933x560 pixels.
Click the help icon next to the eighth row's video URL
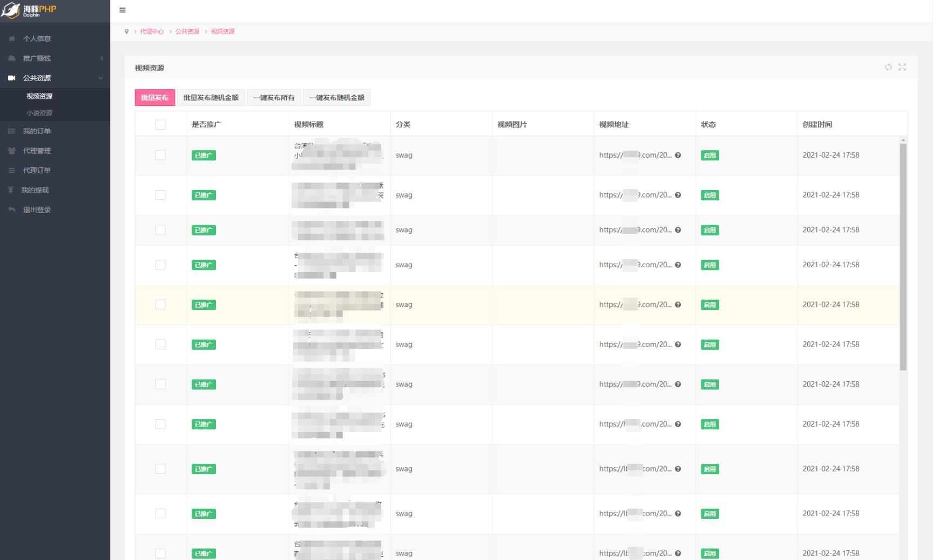coord(678,424)
